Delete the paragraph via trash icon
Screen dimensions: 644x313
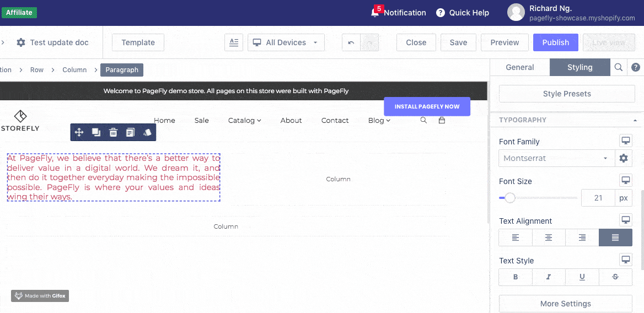tap(114, 132)
